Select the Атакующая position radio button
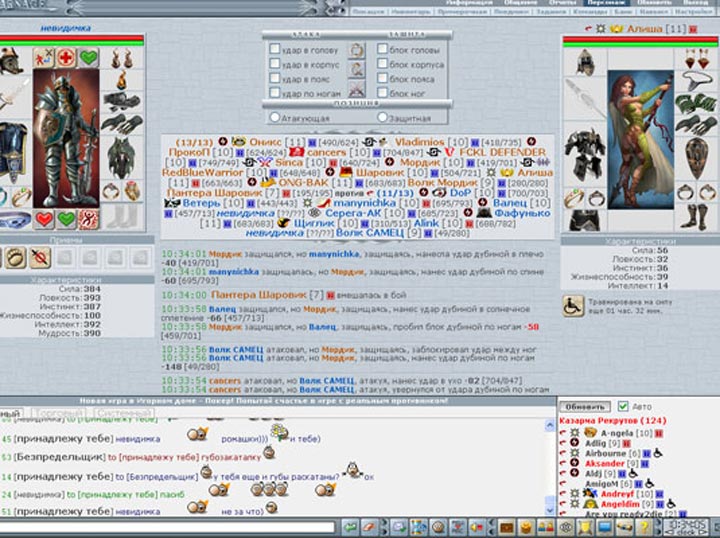720x538 pixels. click(x=275, y=118)
